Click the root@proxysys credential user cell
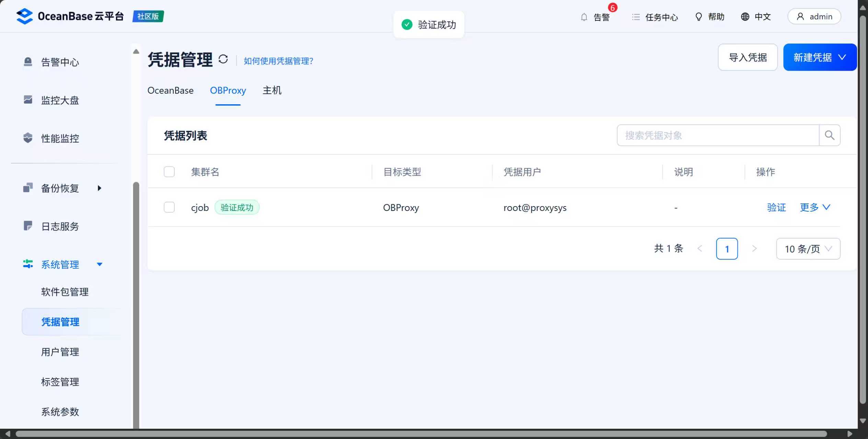The image size is (868, 439). (x=535, y=207)
